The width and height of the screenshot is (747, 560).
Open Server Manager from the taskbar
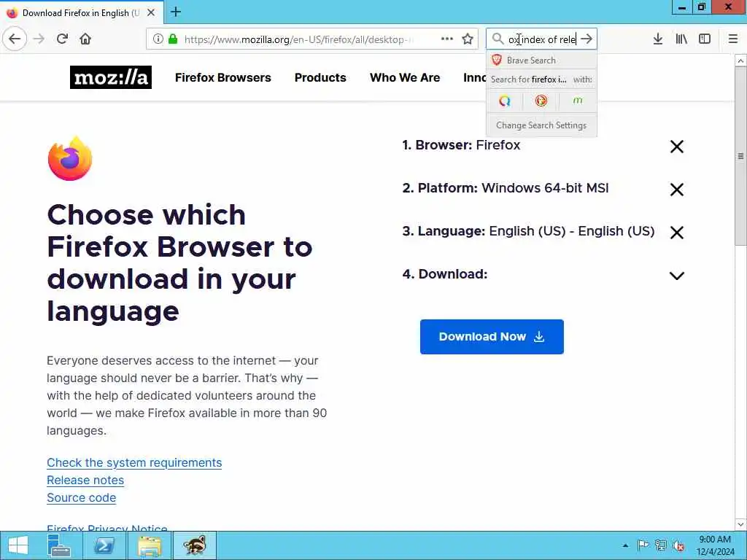(x=59, y=545)
